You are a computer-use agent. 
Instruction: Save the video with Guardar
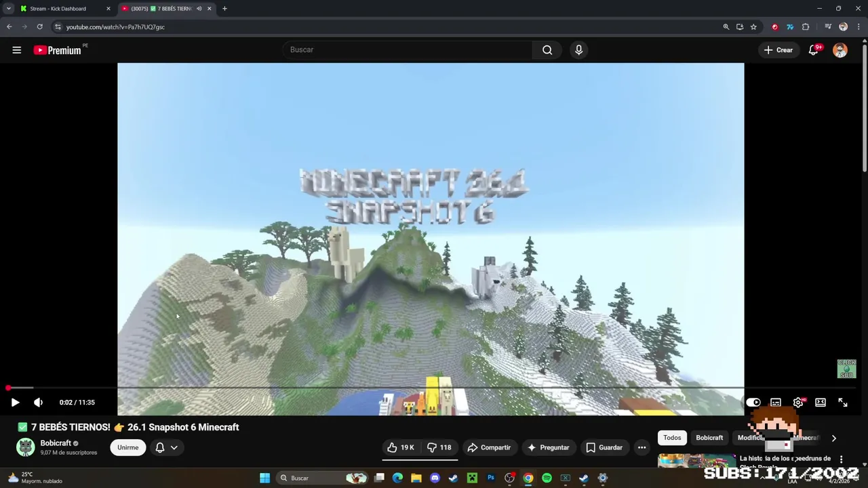604,447
